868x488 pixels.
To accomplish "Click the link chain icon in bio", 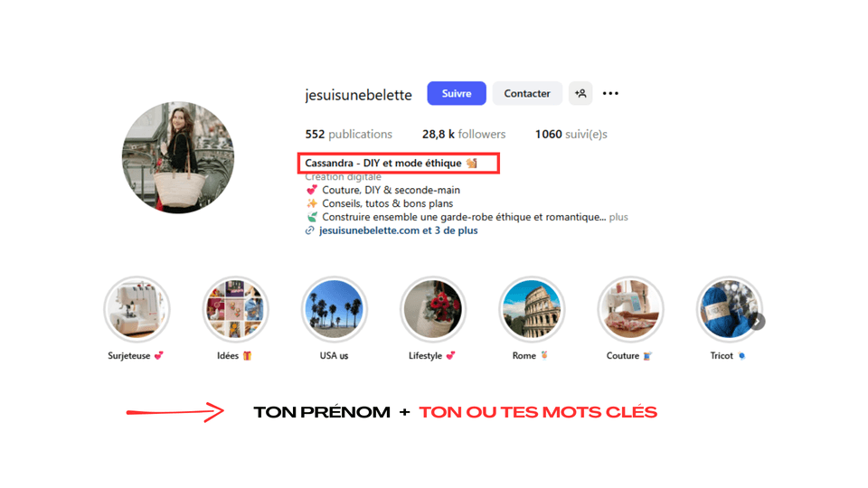I will click(309, 230).
